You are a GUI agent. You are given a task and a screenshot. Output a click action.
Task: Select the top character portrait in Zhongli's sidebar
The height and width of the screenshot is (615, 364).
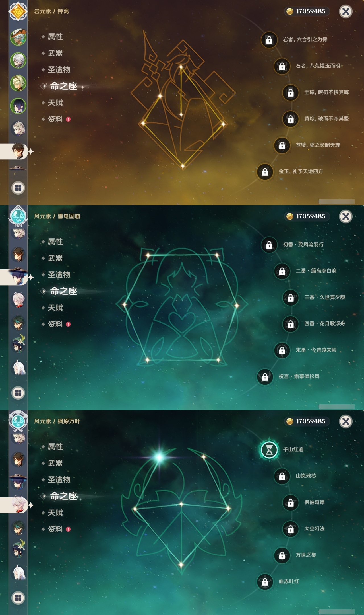(x=18, y=37)
